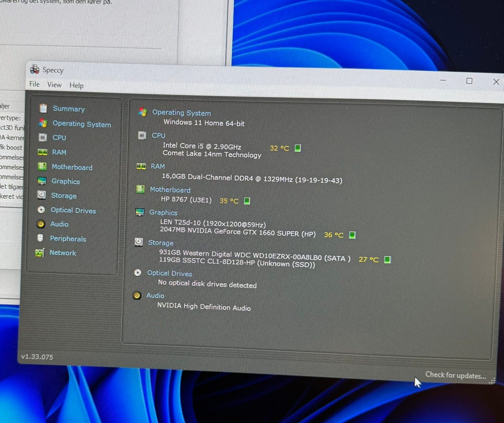Click the motherboard 35 °C temperature value
504x423 pixels.
229,201
